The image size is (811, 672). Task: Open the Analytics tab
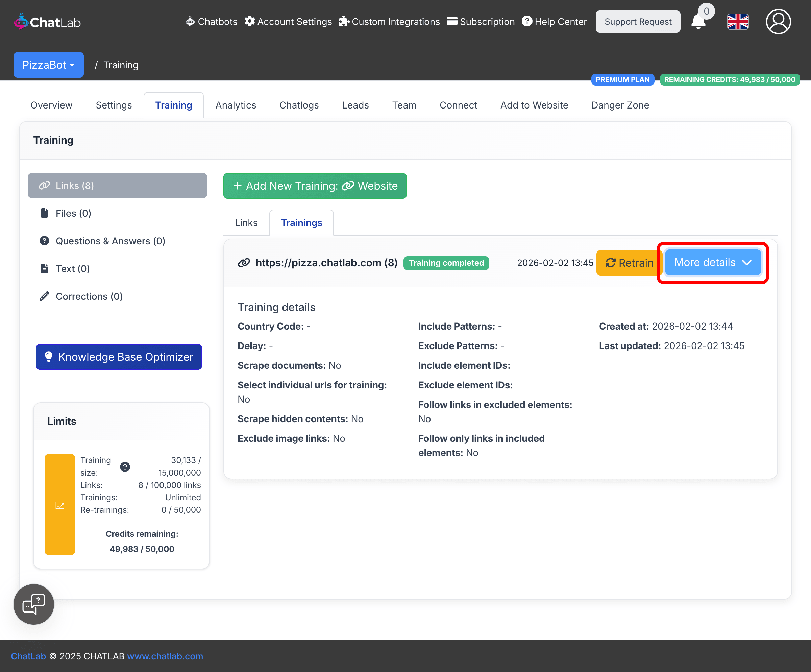[x=236, y=105]
